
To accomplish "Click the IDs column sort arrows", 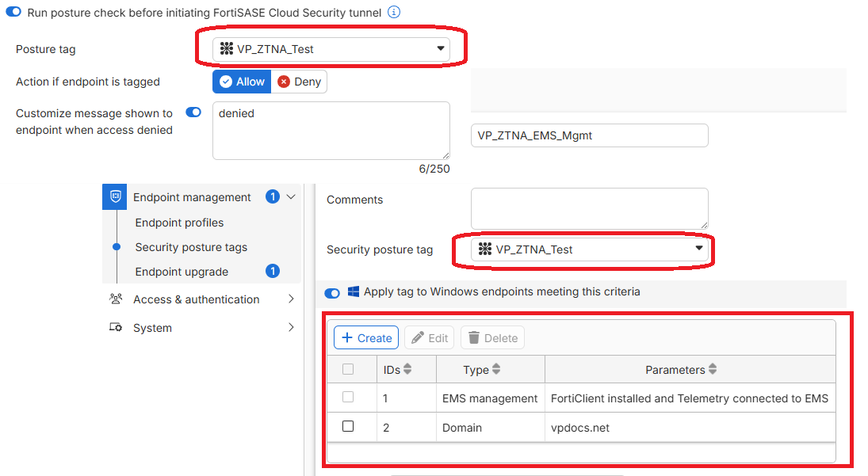I will [x=407, y=369].
